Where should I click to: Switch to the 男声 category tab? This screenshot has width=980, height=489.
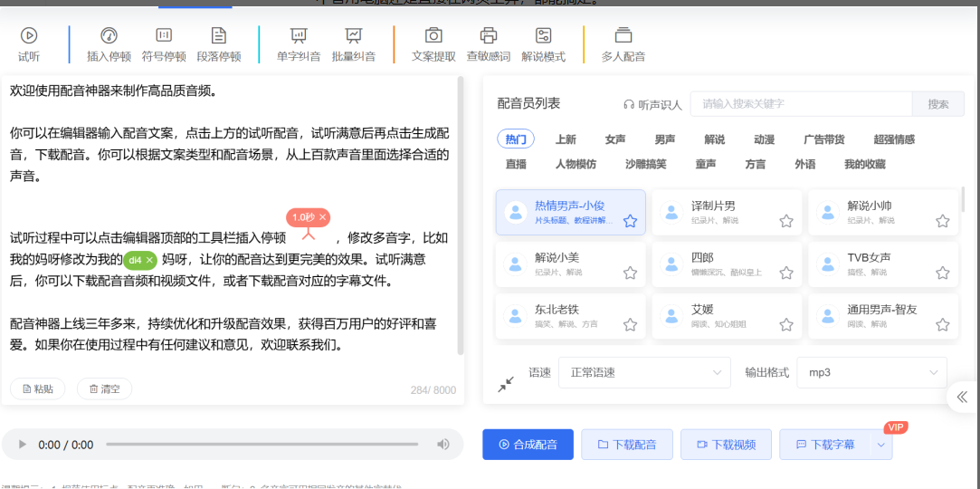tap(664, 139)
